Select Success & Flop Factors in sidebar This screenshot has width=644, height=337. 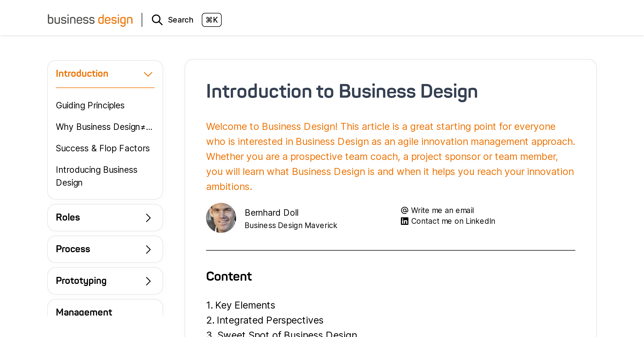pos(103,148)
